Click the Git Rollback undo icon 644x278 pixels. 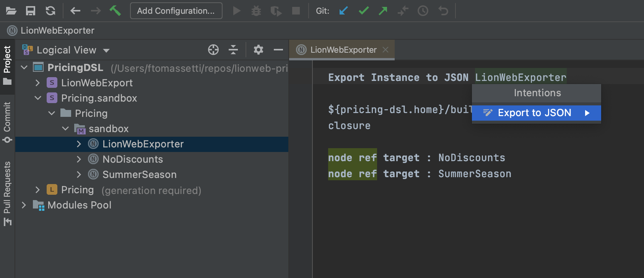coord(443,11)
